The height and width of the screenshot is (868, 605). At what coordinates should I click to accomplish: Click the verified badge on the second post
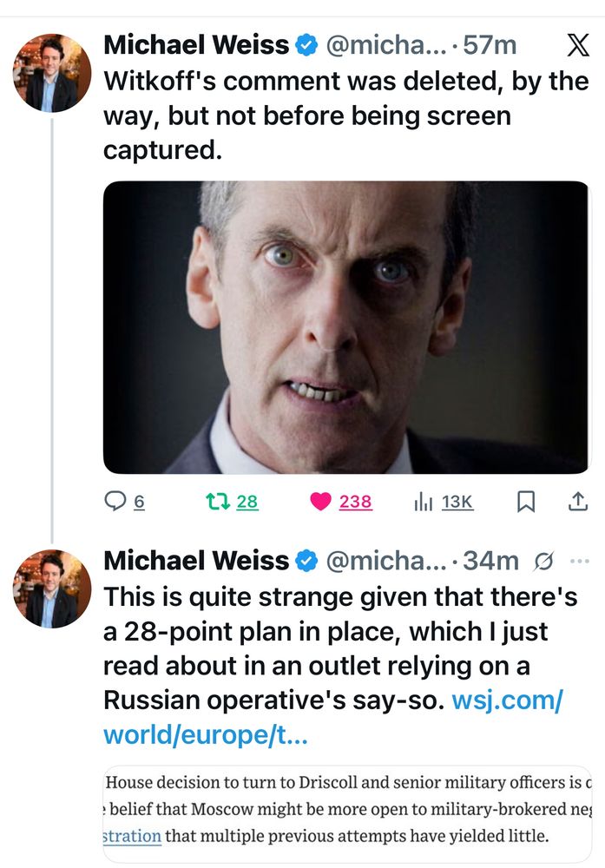(x=307, y=562)
